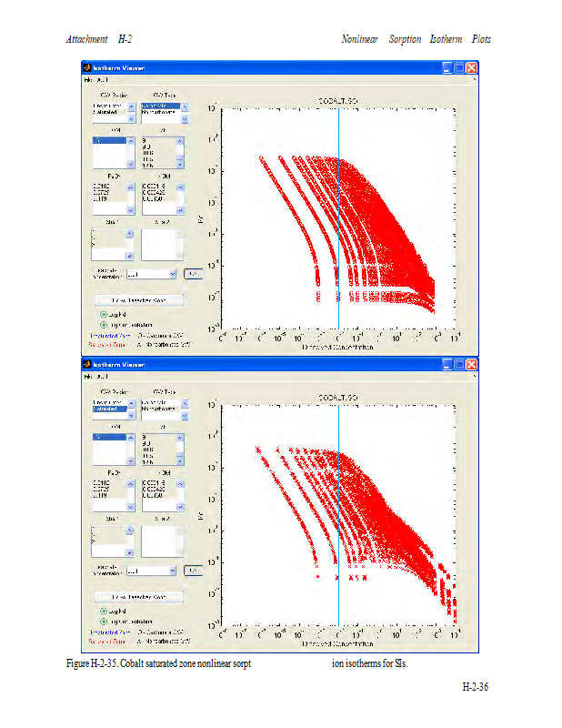The height and width of the screenshot is (728, 562).
Task: Expand the concentration dropdown in bottom window
Action: (171, 571)
